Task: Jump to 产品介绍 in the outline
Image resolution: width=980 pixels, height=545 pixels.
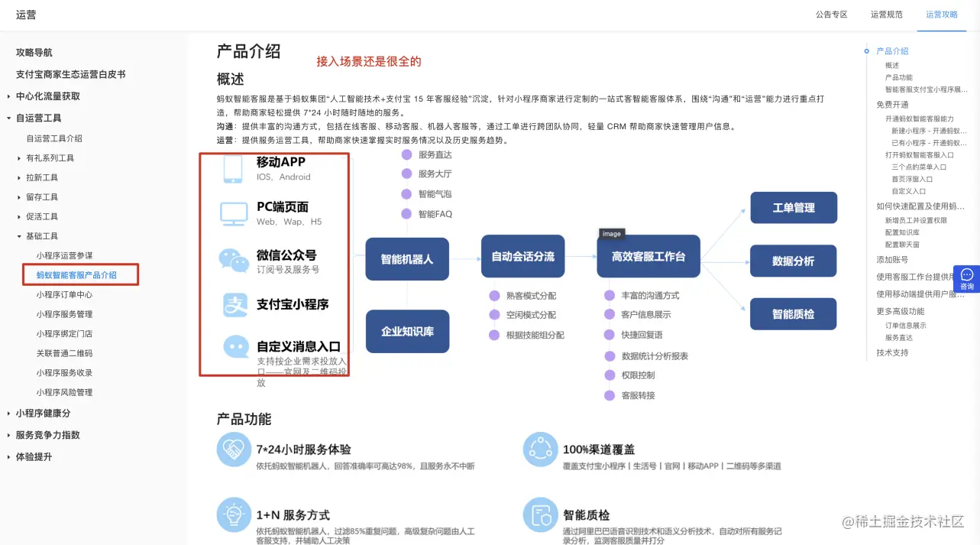Action: (x=892, y=51)
